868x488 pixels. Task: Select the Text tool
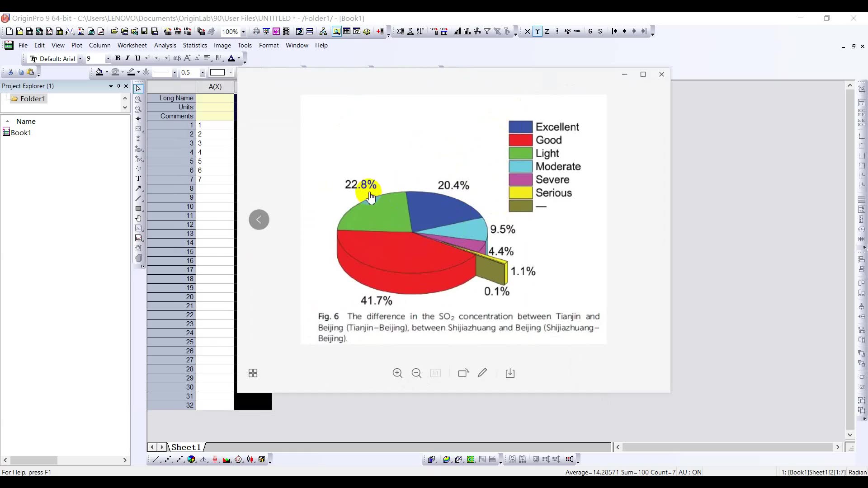click(x=138, y=178)
